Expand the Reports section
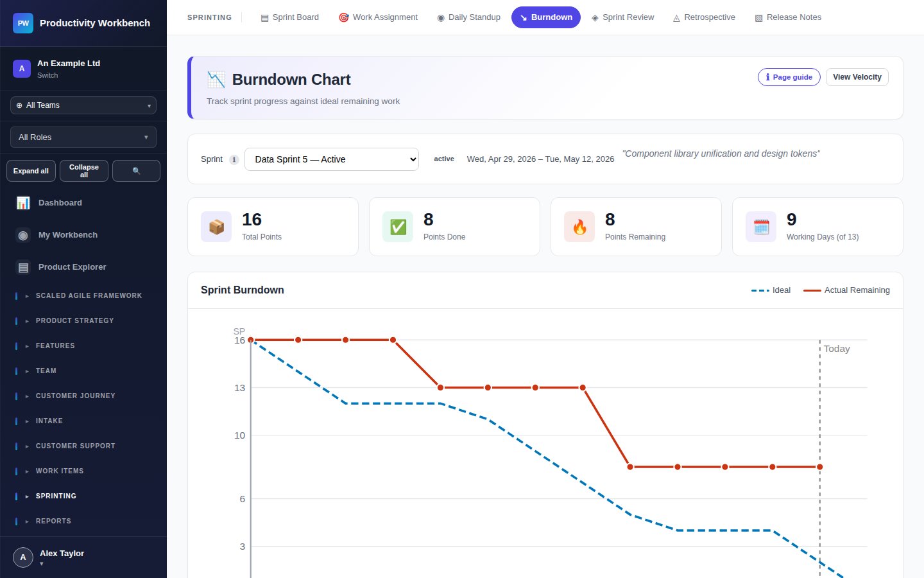The height and width of the screenshot is (578, 924). (83, 521)
